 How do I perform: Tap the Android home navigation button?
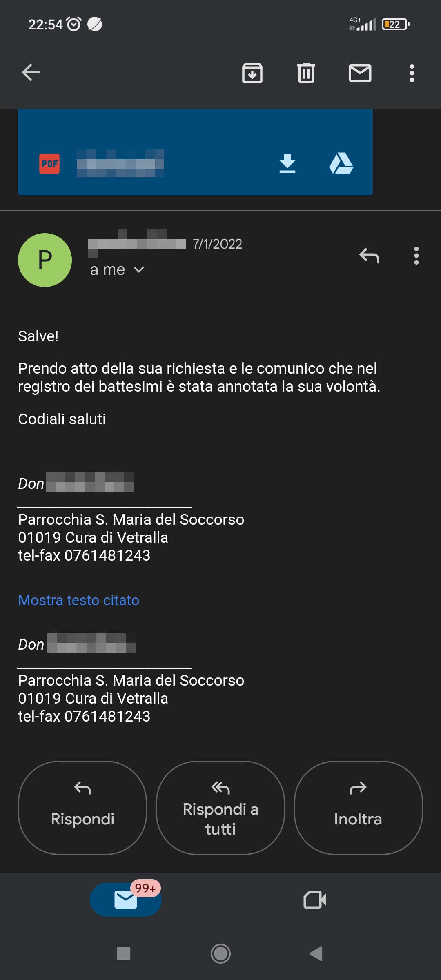220,954
